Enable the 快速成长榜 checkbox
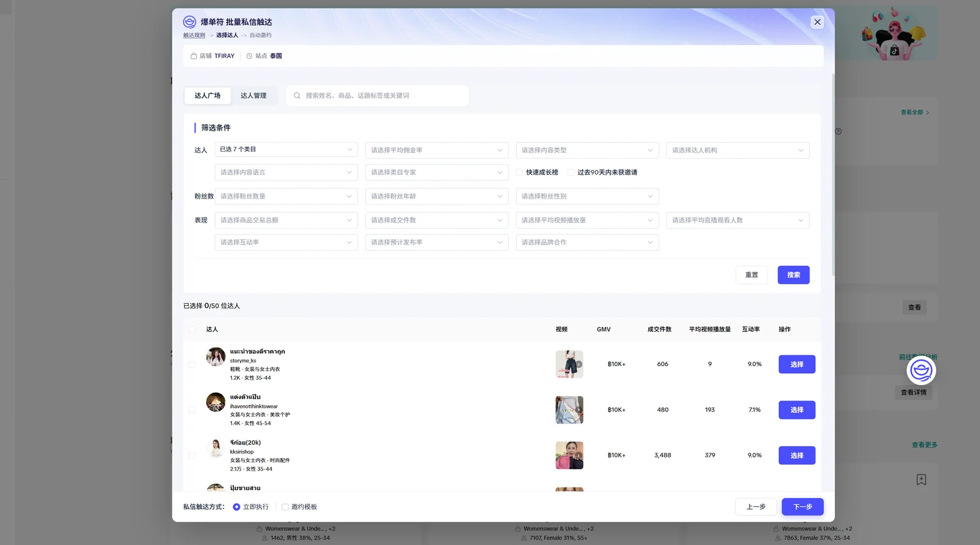This screenshot has width=980, height=545. click(519, 173)
